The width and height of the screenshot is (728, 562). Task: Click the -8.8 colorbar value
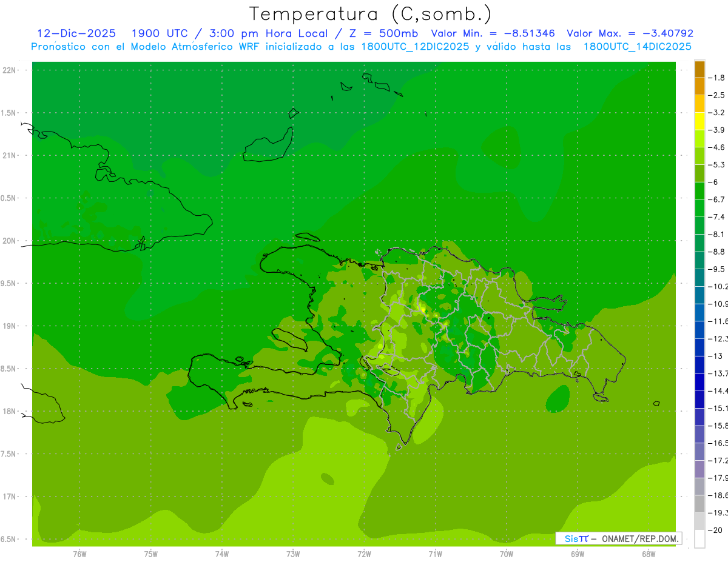click(x=717, y=252)
